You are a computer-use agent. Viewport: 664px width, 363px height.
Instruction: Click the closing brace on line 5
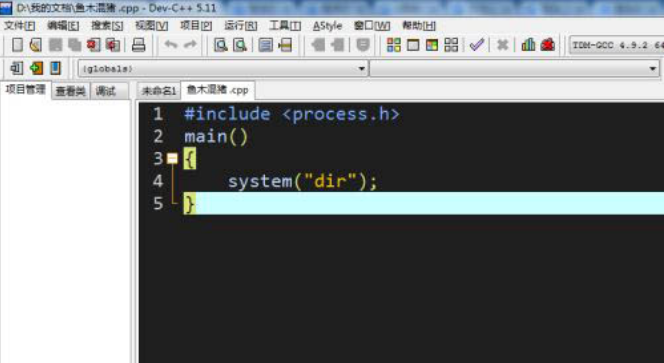click(190, 204)
